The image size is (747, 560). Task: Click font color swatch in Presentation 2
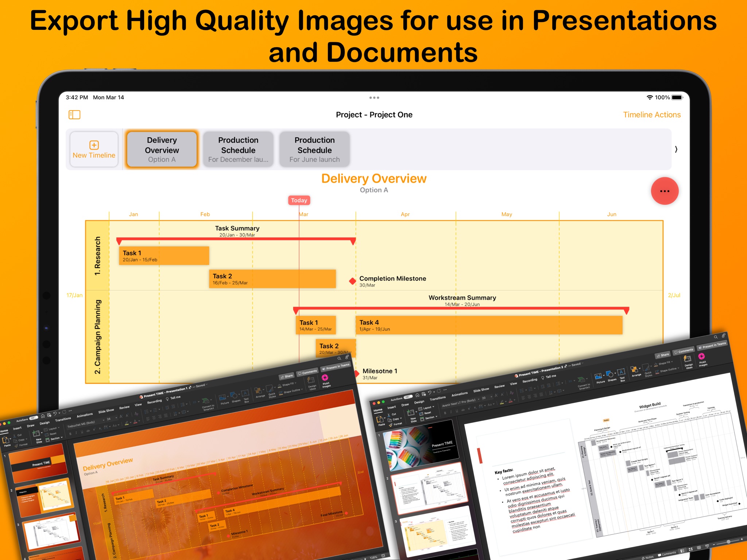click(511, 401)
